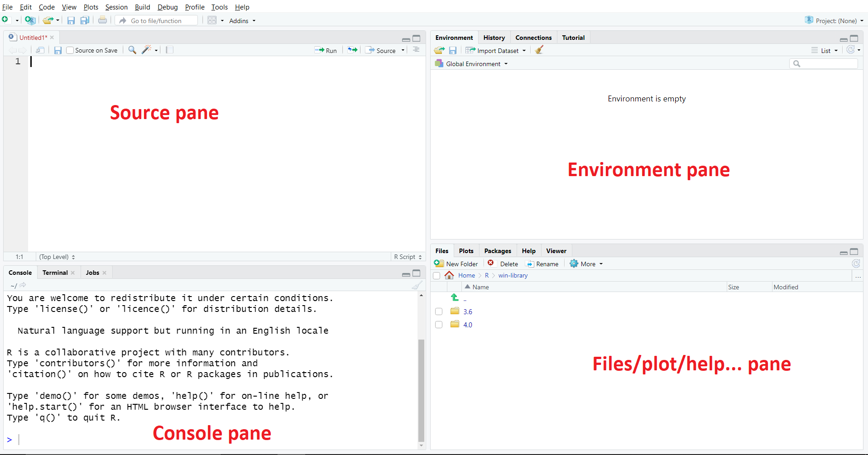Click the console vertical scrollbar thumb

[x=421, y=389]
